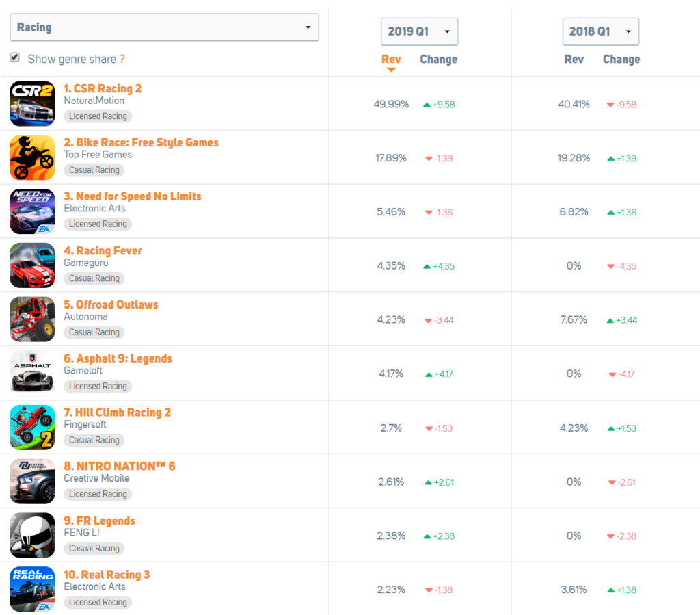
Task: Open the Racing genre dropdown
Action: tap(164, 27)
